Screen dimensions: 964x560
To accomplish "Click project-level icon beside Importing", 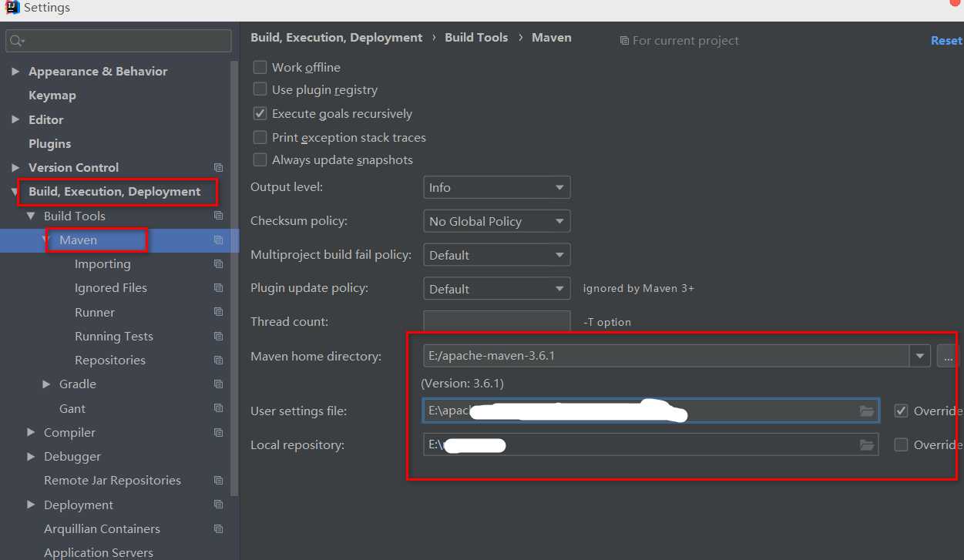I will click(218, 264).
